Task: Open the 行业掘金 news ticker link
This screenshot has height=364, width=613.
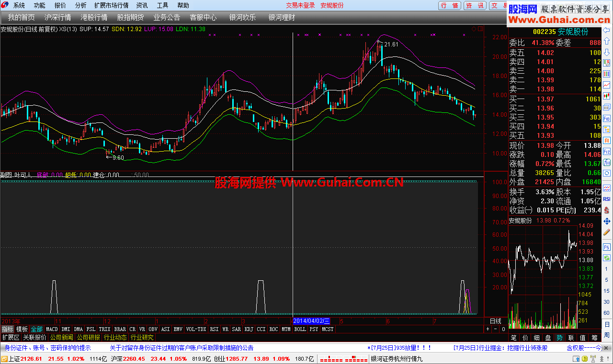Action: (500, 348)
